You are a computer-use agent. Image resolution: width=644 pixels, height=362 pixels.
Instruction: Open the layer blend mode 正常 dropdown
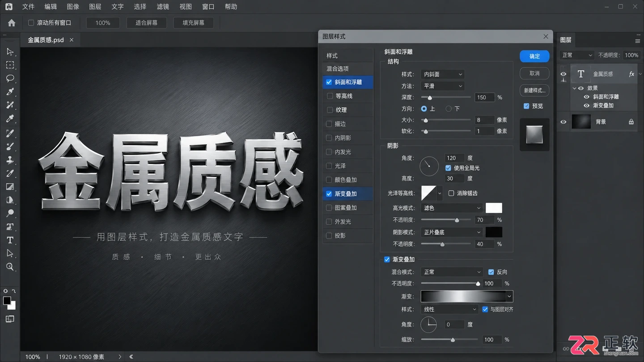click(x=577, y=55)
